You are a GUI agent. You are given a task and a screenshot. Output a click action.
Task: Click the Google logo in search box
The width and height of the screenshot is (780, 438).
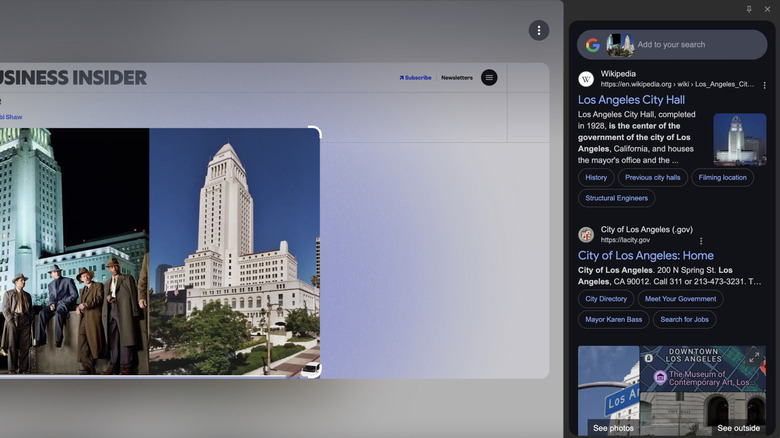pyautogui.click(x=592, y=45)
